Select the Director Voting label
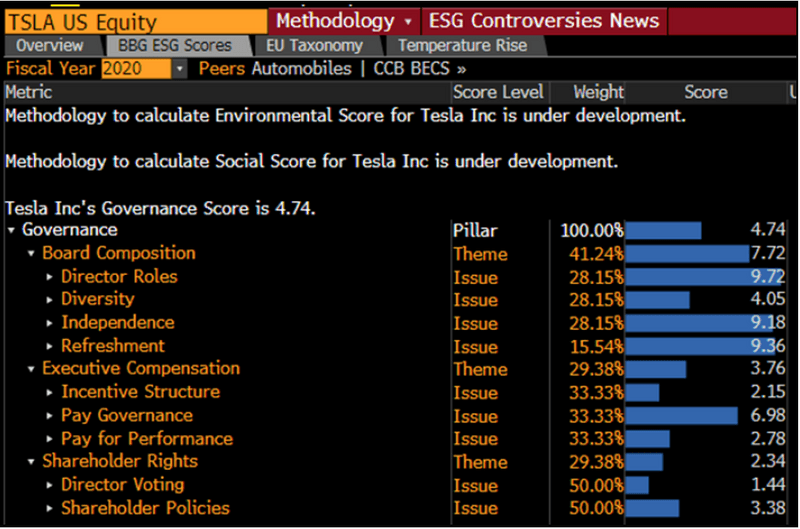Image resolution: width=800 pixels, height=529 pixels. [x=122, y=485]
